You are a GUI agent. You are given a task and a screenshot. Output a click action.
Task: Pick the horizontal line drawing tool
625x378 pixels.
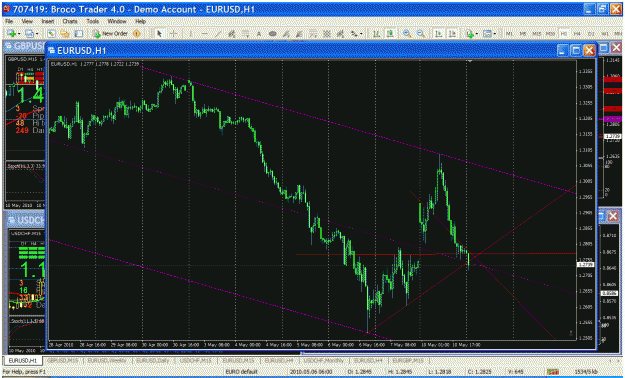(204, 34)
